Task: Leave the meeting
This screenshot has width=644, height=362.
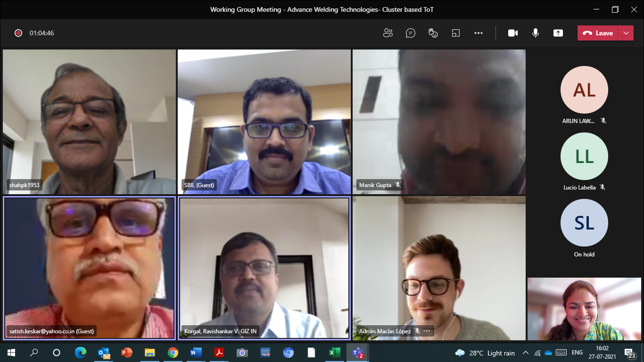Action: click(599, 33)
